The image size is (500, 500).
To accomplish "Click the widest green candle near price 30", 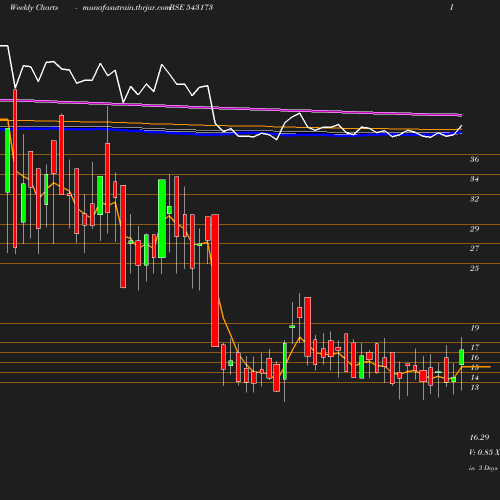I will [x=162, y=218].
